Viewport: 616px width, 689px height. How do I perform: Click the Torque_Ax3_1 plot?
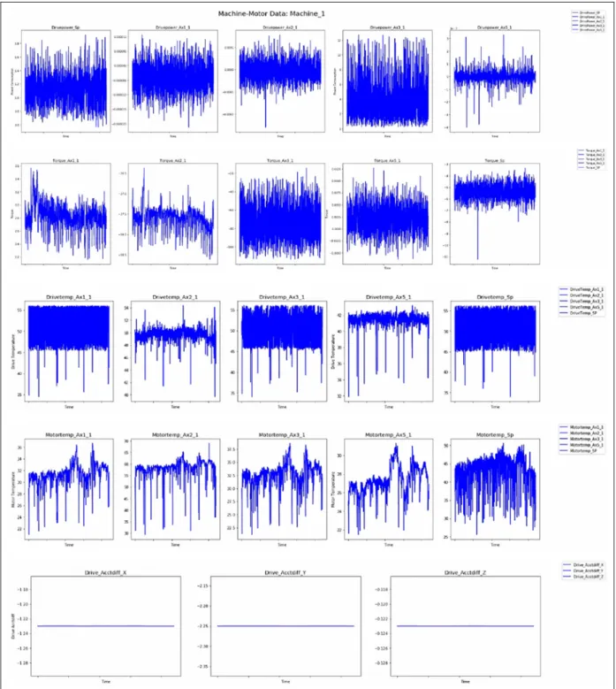tap(280, 213)
